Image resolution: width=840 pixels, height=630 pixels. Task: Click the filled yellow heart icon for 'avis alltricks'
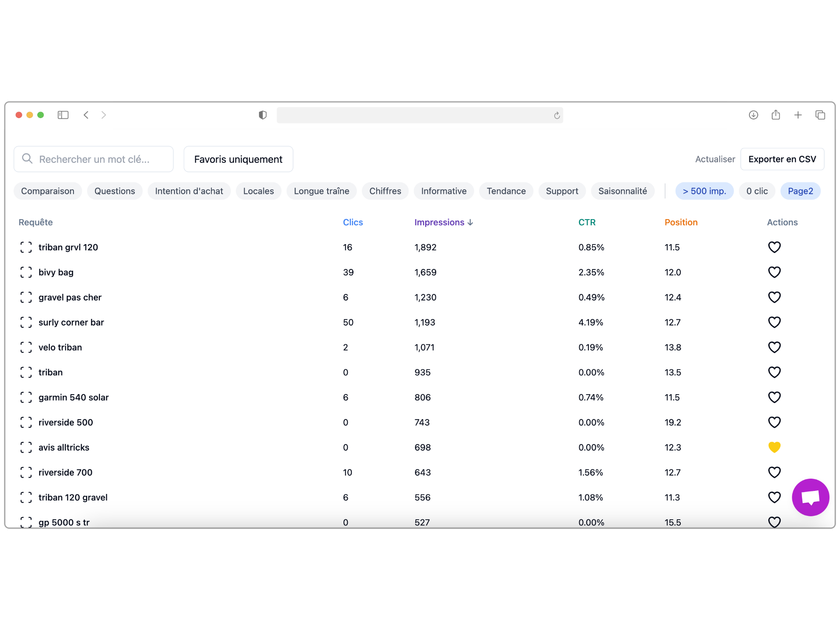[x=774, y=448]
